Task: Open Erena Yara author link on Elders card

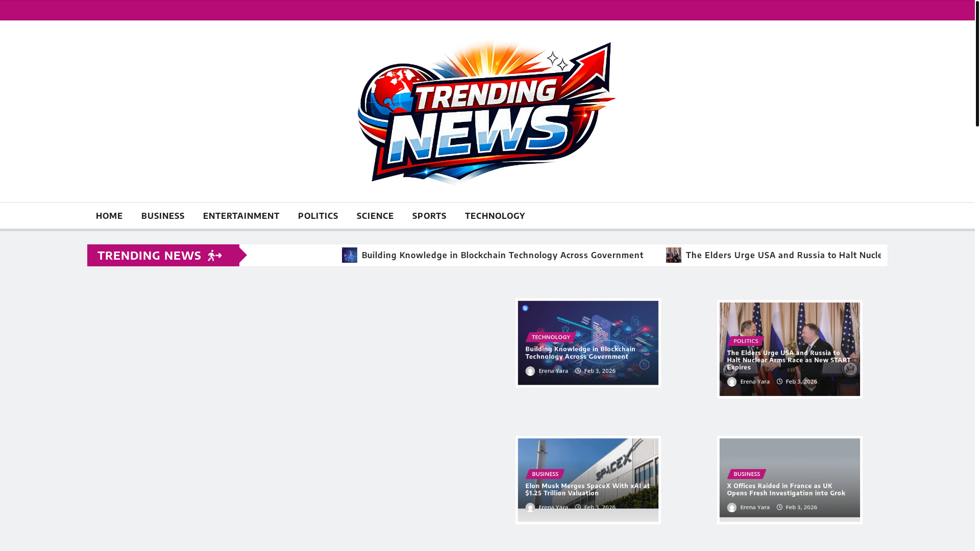Action: click(x=755, y=382)
